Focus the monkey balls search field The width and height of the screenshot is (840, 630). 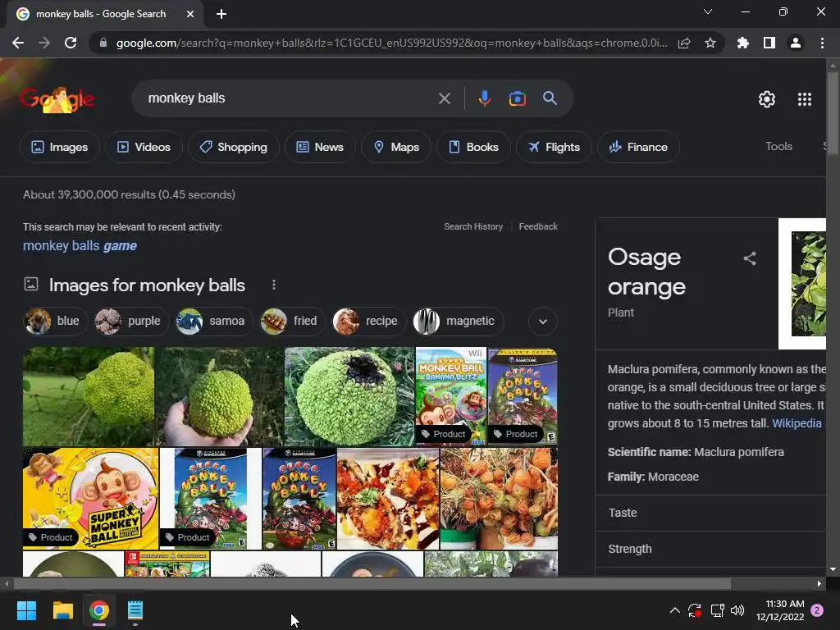[x=290, y=98]
